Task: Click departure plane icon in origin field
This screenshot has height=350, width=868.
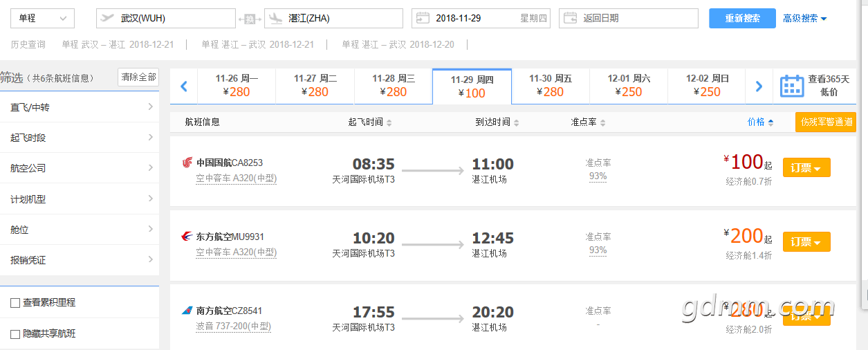Action: [107, 18]
